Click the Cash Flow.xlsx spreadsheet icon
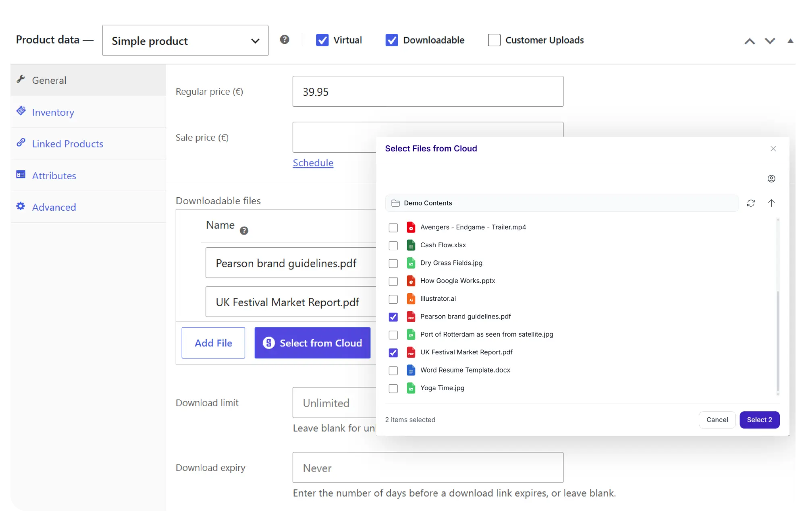Viewport: 806px width, 532px height. (x=411, y=245)
